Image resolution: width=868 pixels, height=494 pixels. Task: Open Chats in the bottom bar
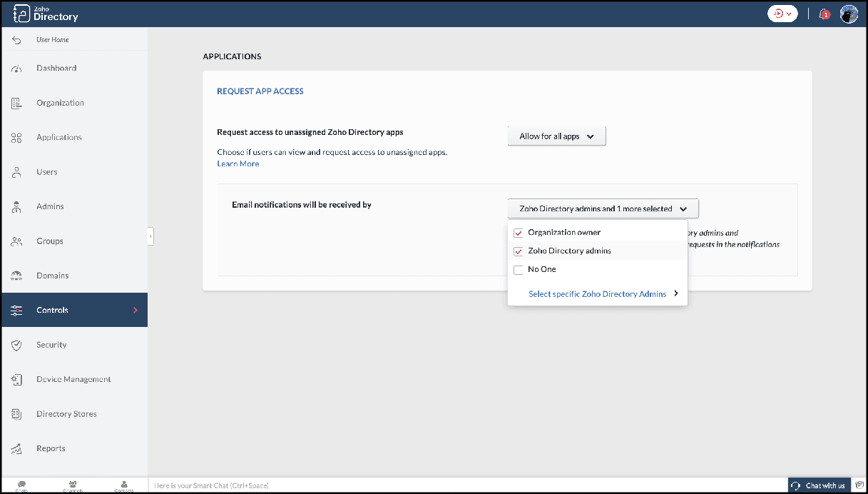click(22, 485)
